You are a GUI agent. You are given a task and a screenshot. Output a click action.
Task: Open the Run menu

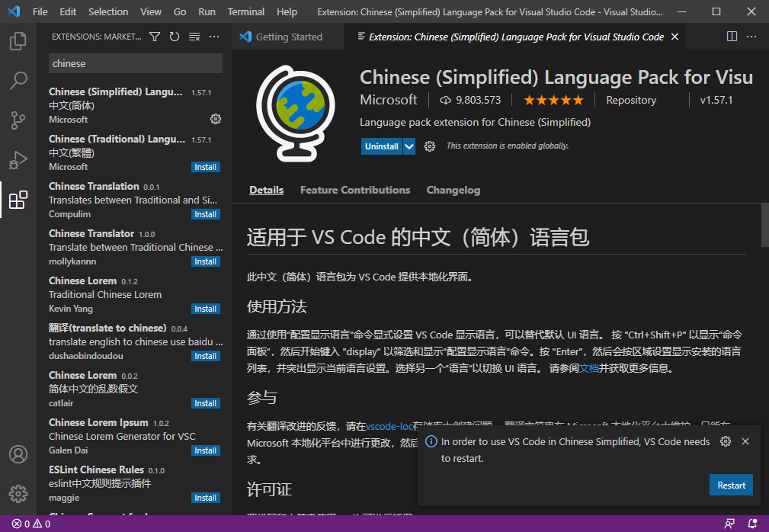207,11
